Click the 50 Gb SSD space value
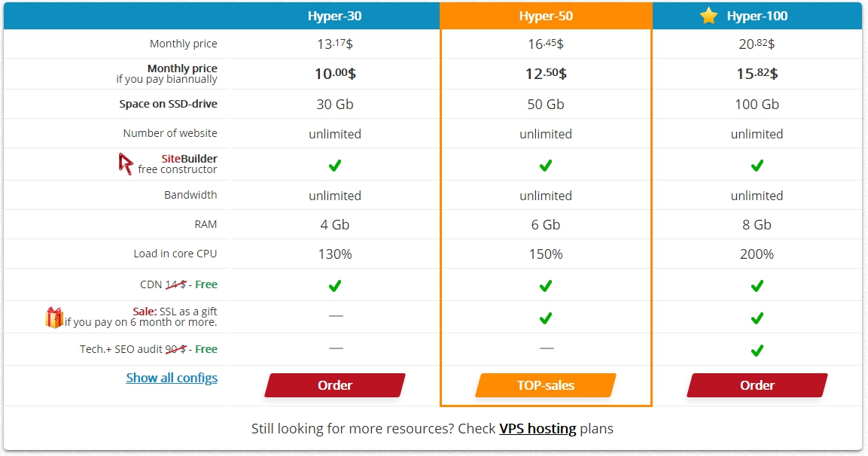Viewport: 868px width, 456px height. tap(546, 104)
